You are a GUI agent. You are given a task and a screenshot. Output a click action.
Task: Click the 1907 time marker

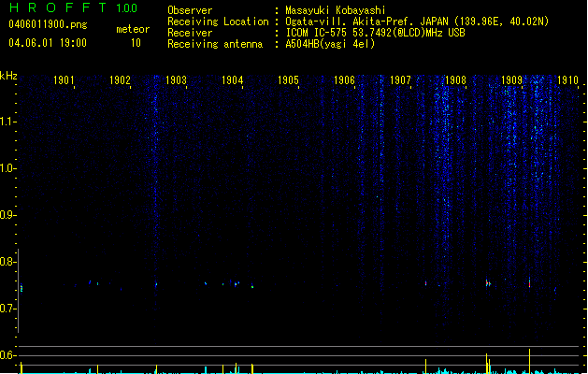coord(400,79)
